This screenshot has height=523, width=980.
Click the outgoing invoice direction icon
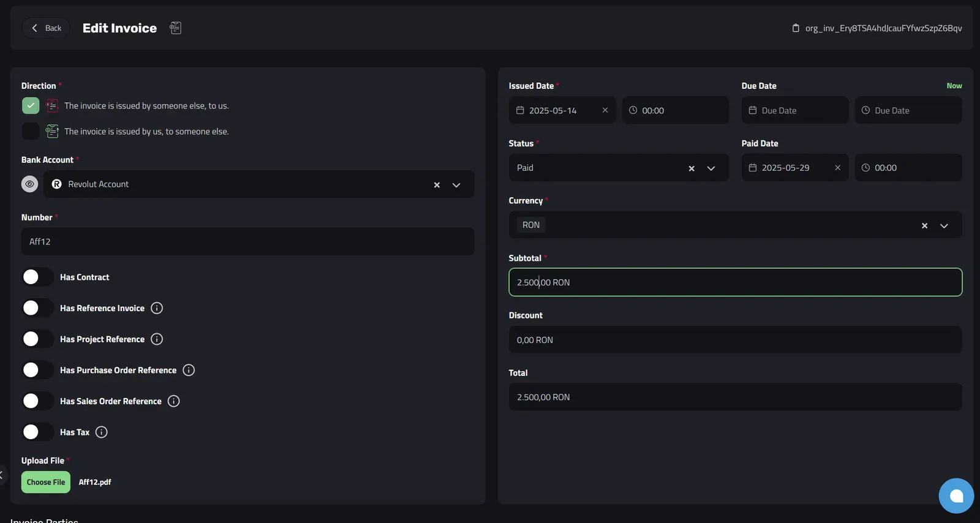coord(52,131)
